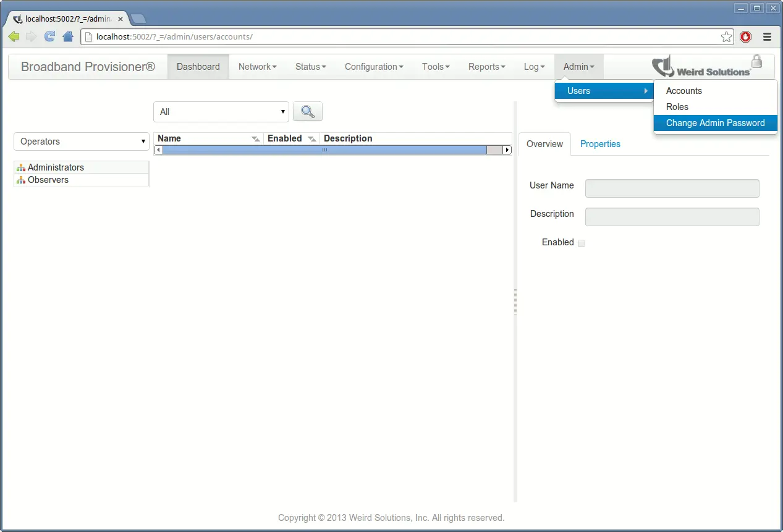The height and width of the screenshot is (532, 783).
Task: Click the right arrow of the horizontal scrollbar
Action: tap(507, 149)
